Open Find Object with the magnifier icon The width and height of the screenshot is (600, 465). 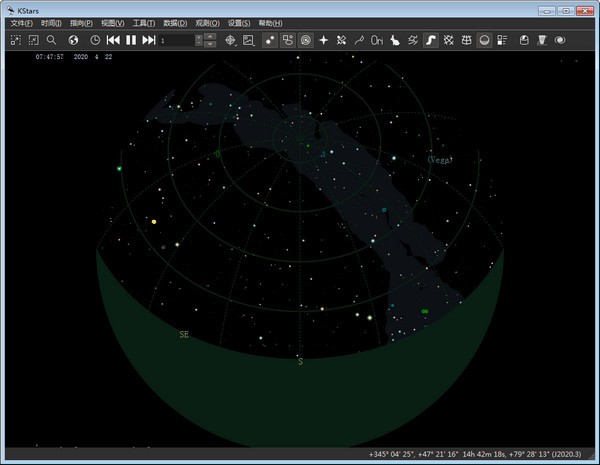[x=52, y=40]
